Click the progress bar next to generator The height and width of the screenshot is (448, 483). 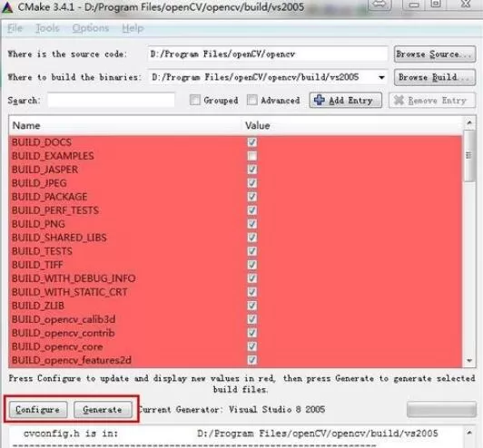441,410
